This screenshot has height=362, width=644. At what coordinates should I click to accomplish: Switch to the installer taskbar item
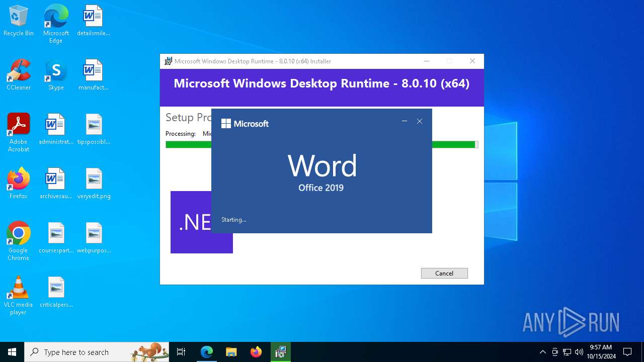(x=280, y=352)
